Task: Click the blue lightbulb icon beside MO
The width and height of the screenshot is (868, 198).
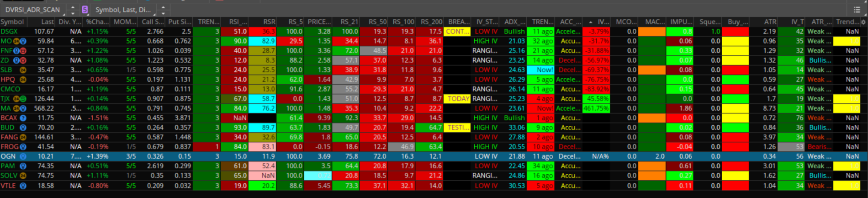Action: click(22, 41)
